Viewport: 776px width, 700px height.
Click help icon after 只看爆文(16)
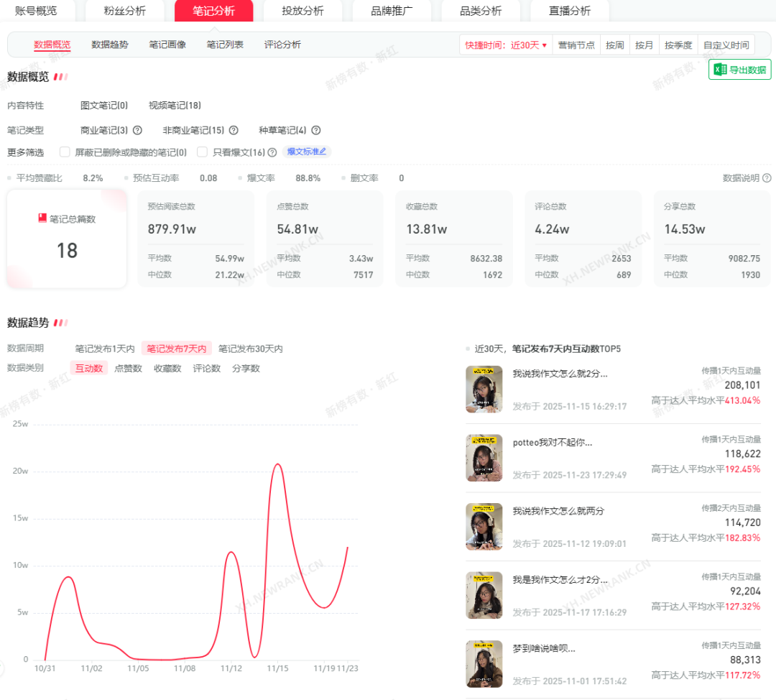[x=272, y=152]
